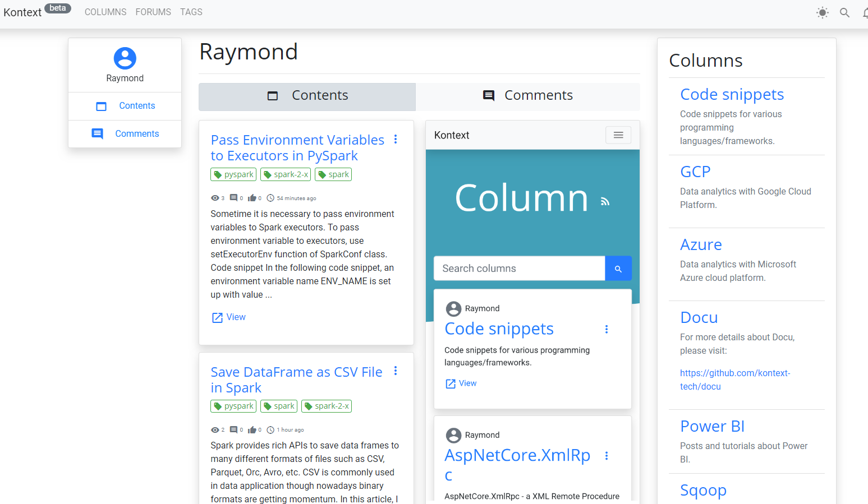Click thumbs-up icon on Save DataFrame post
Viewport: 868px width, 504px height.
pos(252,430)
